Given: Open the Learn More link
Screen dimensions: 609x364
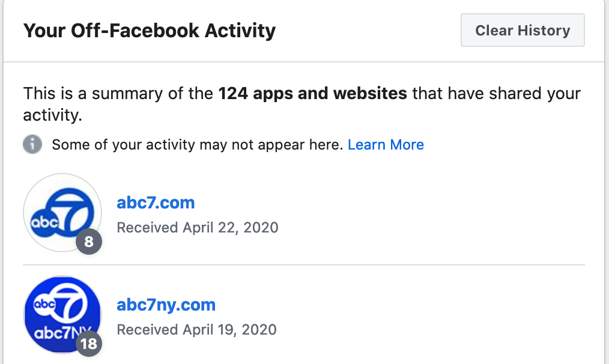Looking at the screenshot, I should click(x=386, y=145).
